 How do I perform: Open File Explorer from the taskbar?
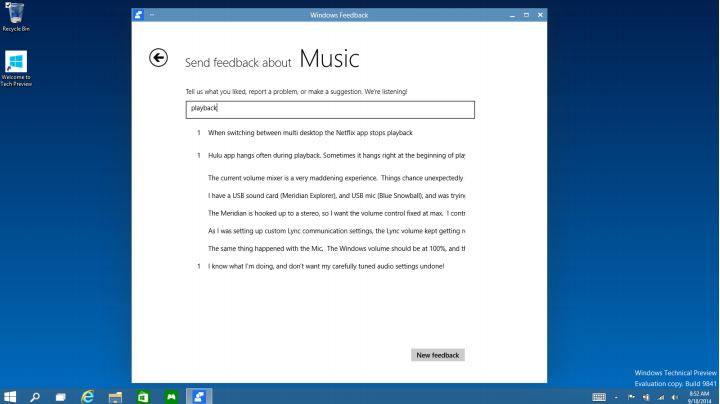tap(115, 396)
